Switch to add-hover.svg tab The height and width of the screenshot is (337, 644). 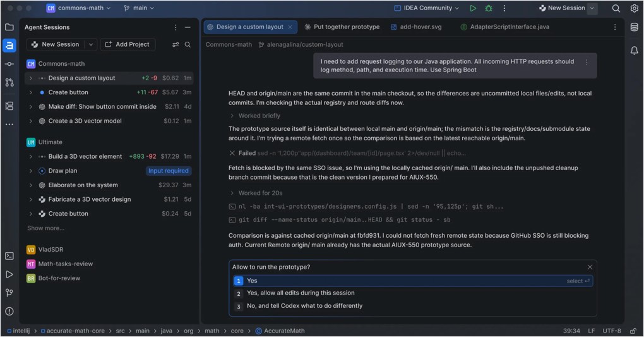pos(416,27)
